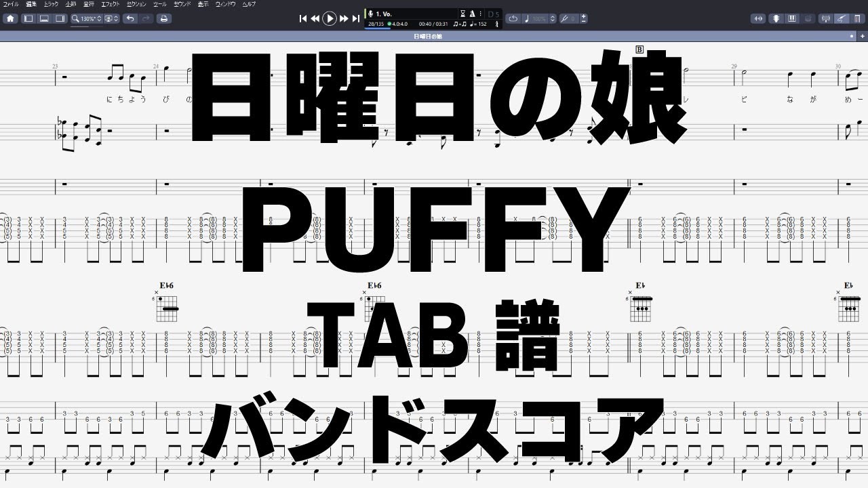Undo the last action
868x488 pixels.
(x=130, y=18)
